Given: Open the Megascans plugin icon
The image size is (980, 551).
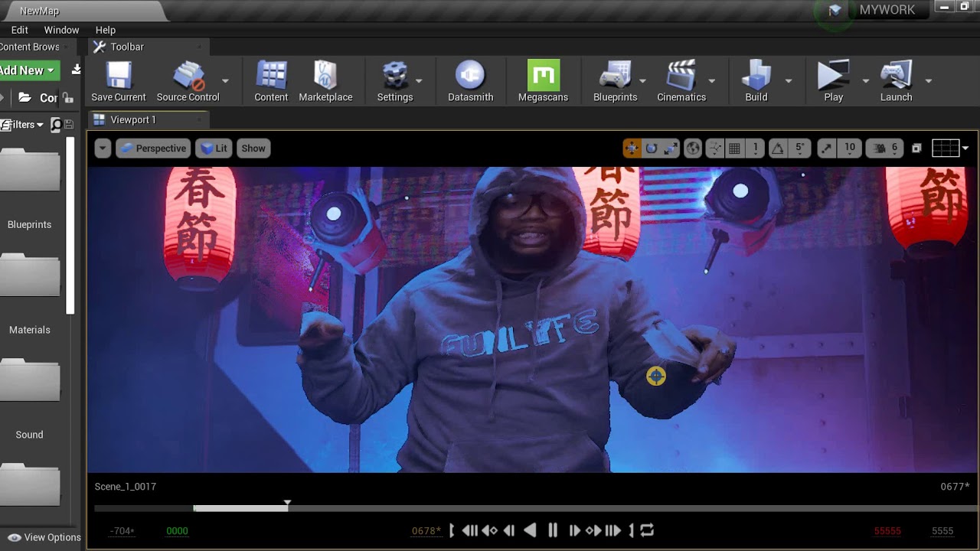Looking at the screenshot, I should 543,75.
